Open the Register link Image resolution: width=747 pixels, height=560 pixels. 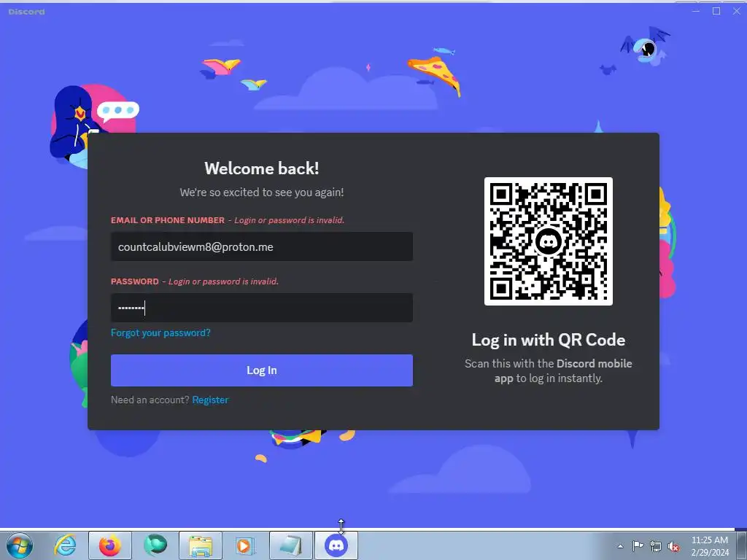pyautogui.click(x=210, y=400)
